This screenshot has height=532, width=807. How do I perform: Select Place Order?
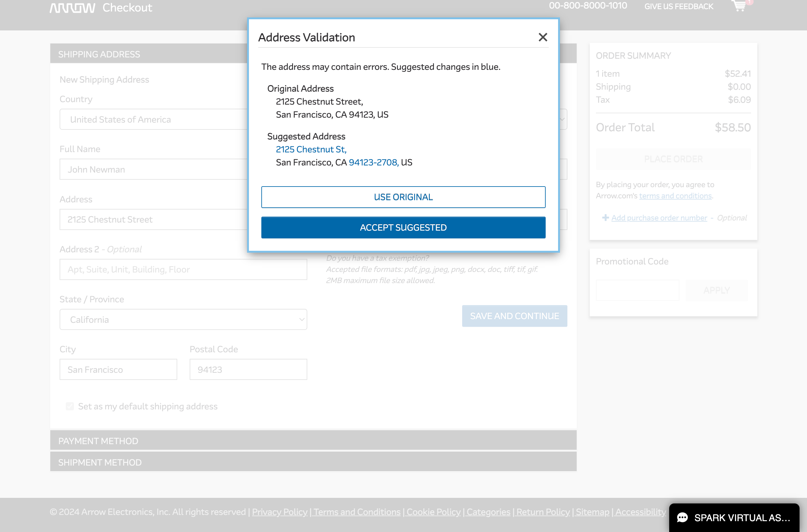673,159
